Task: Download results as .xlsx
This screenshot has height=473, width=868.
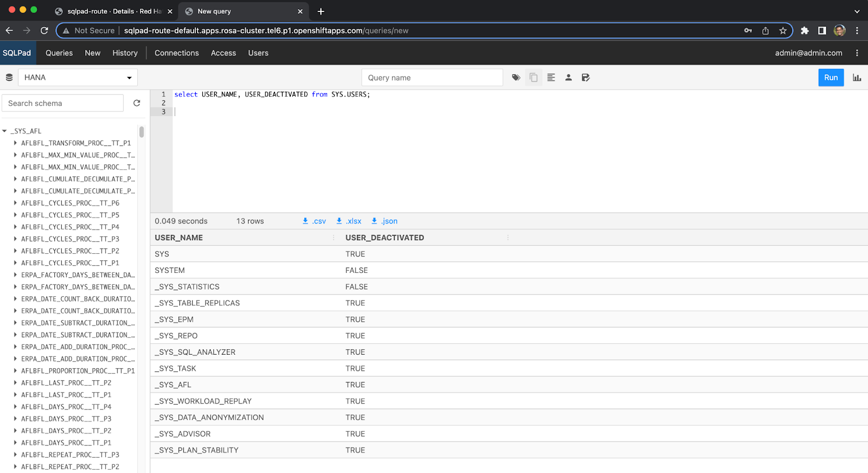Action: 349,221
